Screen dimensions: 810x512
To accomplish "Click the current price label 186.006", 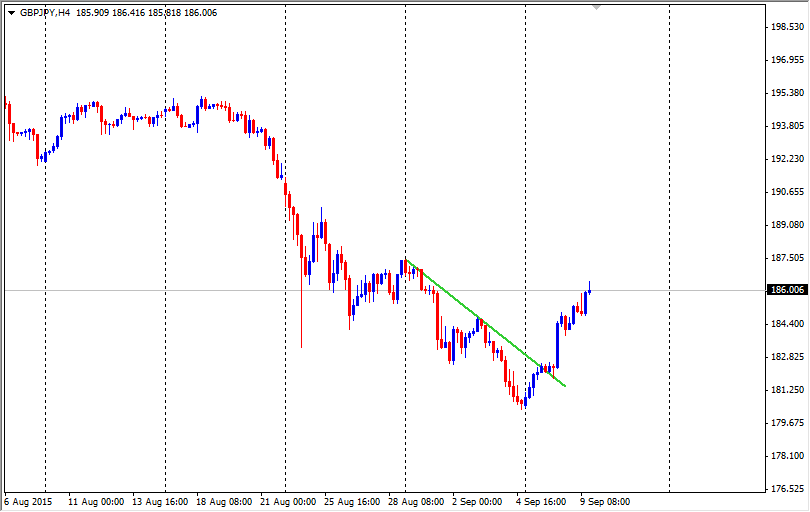I will point(787,290).
